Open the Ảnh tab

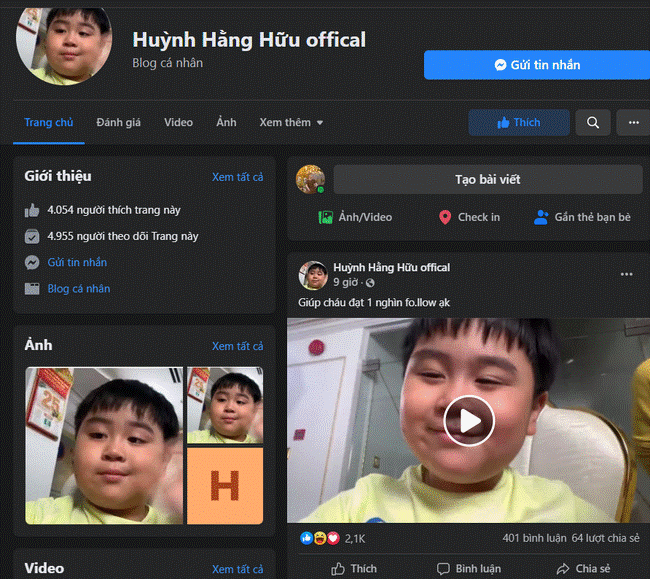pyautogui.click(x=226, y=123)
